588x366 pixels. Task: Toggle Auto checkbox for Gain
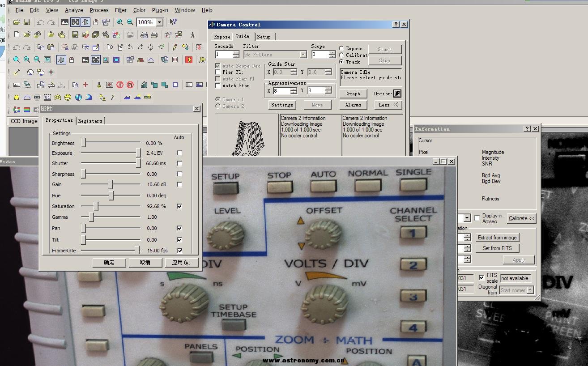pyautogui.click(x=179, y=184)
